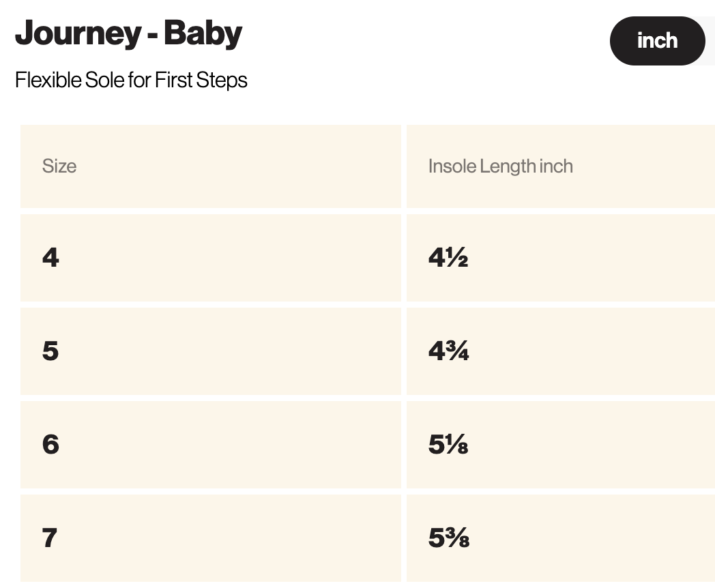This screenshot has width=715, height=588.
Task: Click the number 4 in the Size column
Action: coord(50,258)
